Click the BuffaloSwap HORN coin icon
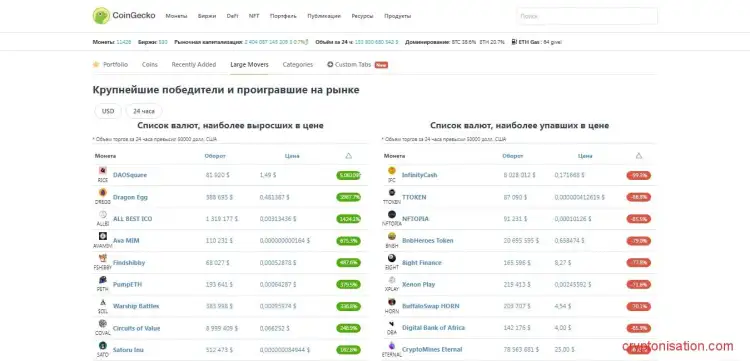 (392, 302)
